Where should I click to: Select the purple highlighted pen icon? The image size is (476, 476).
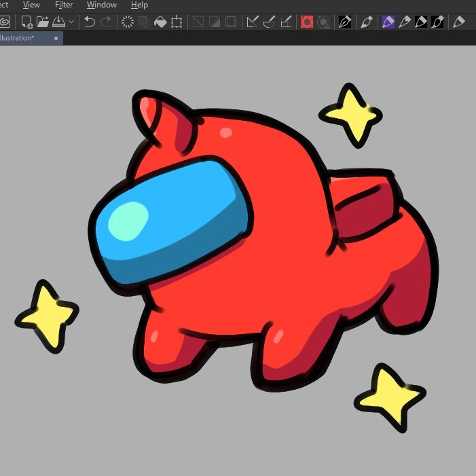(388, 22)
